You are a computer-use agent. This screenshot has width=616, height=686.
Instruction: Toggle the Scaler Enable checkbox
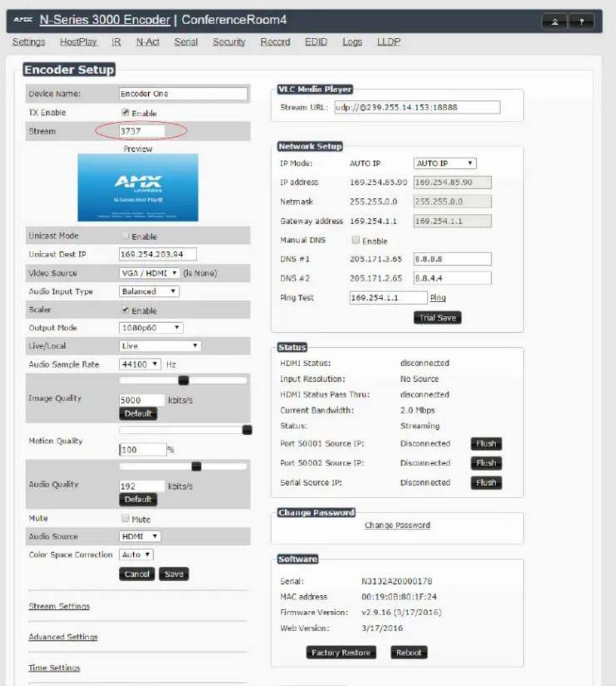click(125, 310)
